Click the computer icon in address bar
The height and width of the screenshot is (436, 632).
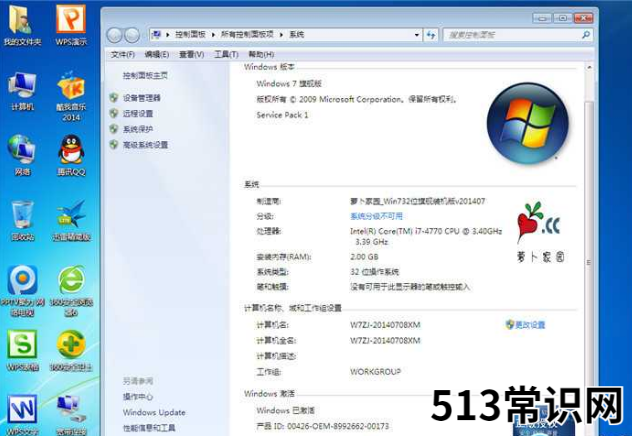click(156, 35)
